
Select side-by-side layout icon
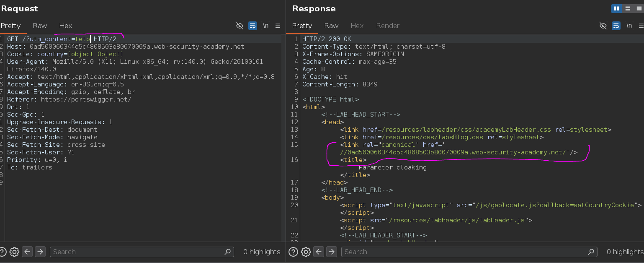coord(616,8)
